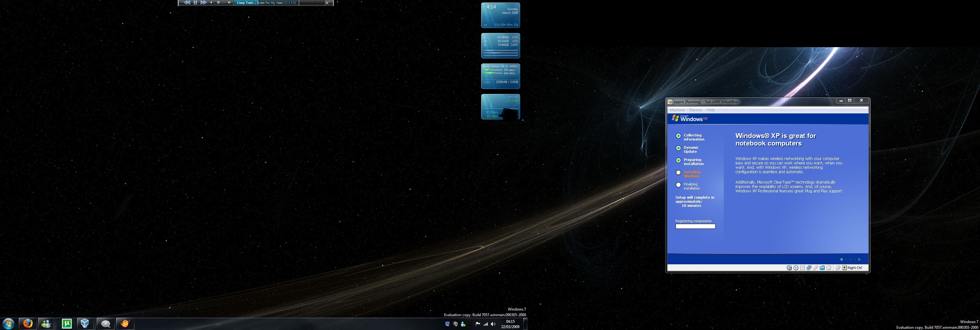Image resolution: width=980 pixels, height=330 pixels.
Task: Open Firefox from the taskbar
Action: click(x=27, y=323)
